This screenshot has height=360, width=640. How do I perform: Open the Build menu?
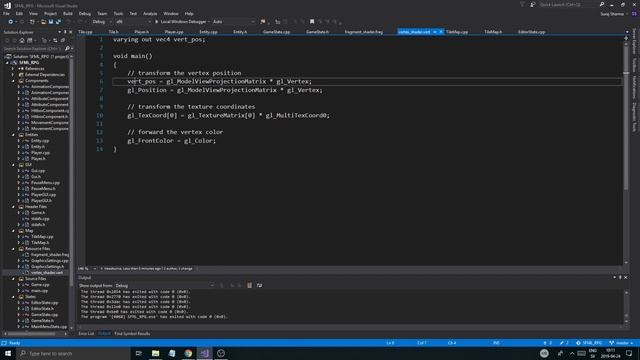pos(67,13)
